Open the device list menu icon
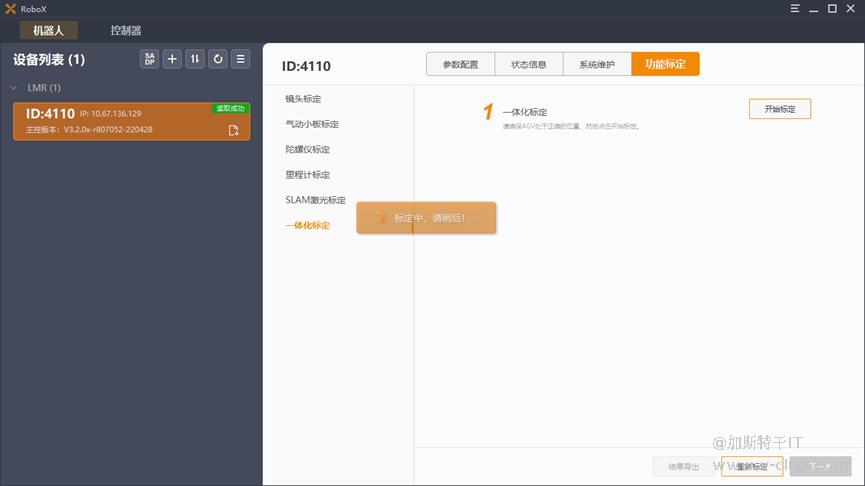The image size is (865, 486). (x=241, y=59)
